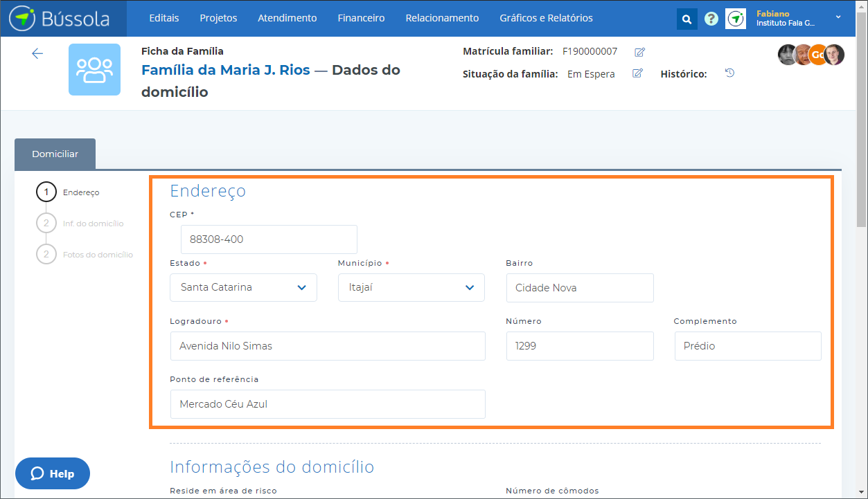
Task: Open the Financeiro menu
Action: click(361, 19)
